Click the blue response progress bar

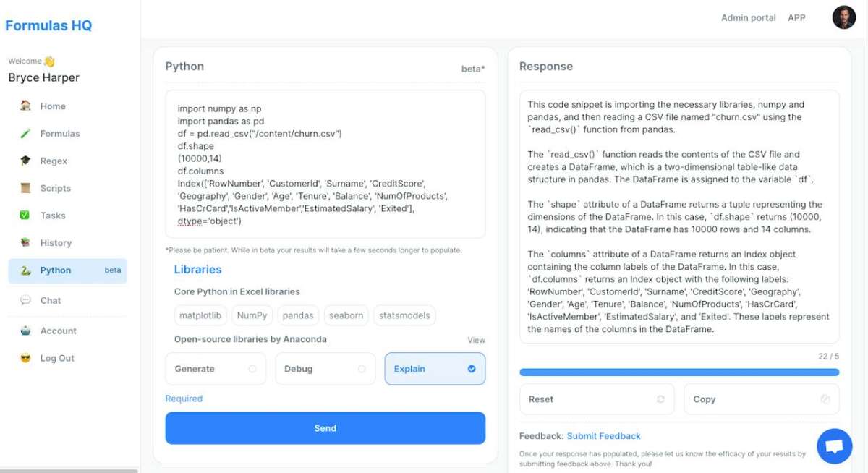pyautogui.click(x=679, y=372)
